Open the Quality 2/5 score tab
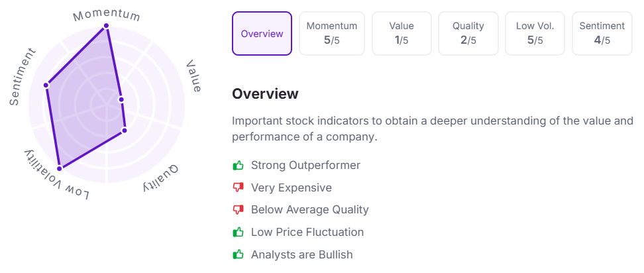 coord(468,34)
